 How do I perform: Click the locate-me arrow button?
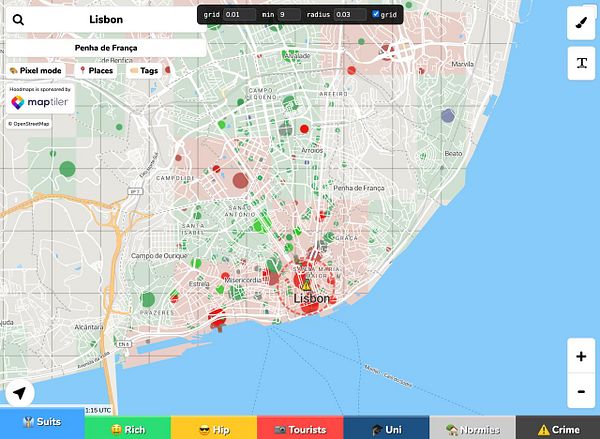pos(20,393)
